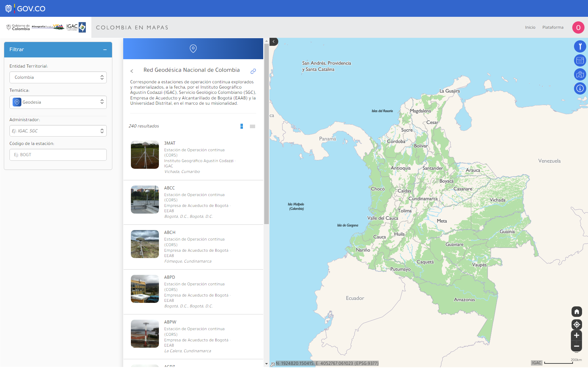Switch results to card view

[x=241, y=126]
